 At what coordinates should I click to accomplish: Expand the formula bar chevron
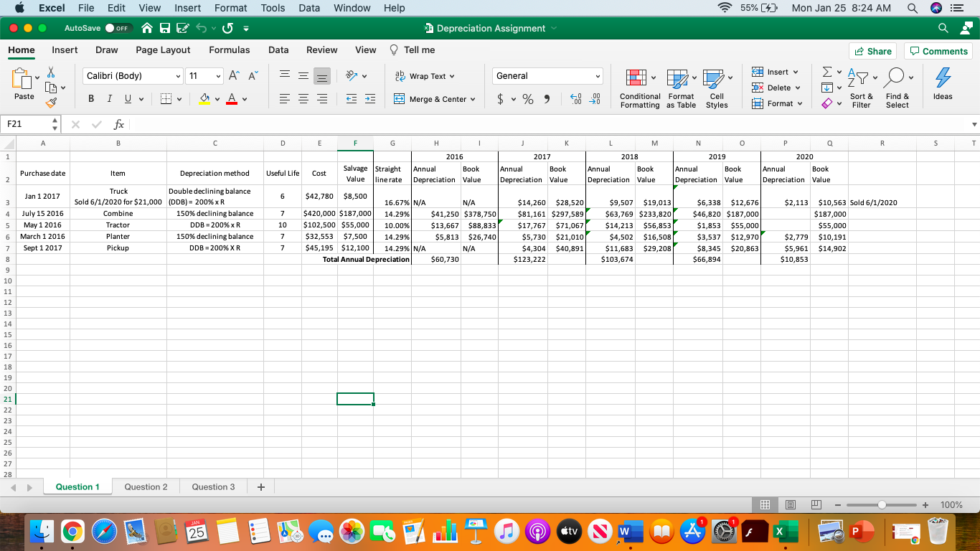tap(974, 124)
